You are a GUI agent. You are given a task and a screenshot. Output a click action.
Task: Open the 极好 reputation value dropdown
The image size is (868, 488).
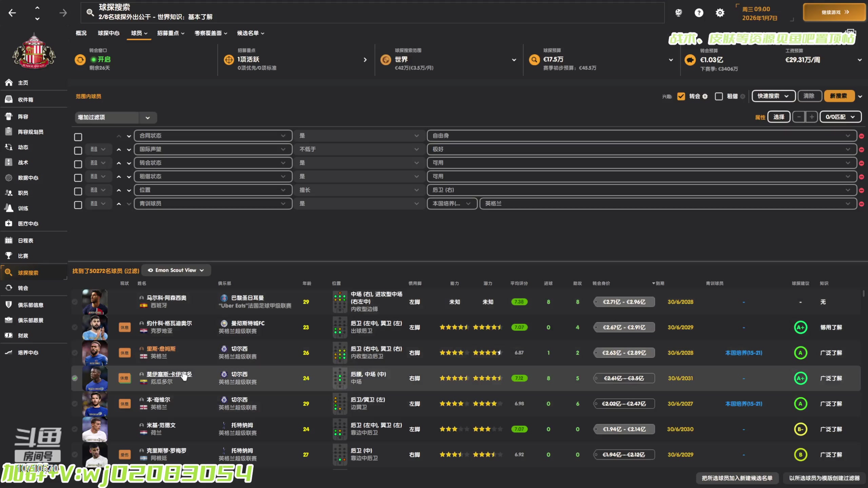tap(642, 149)
